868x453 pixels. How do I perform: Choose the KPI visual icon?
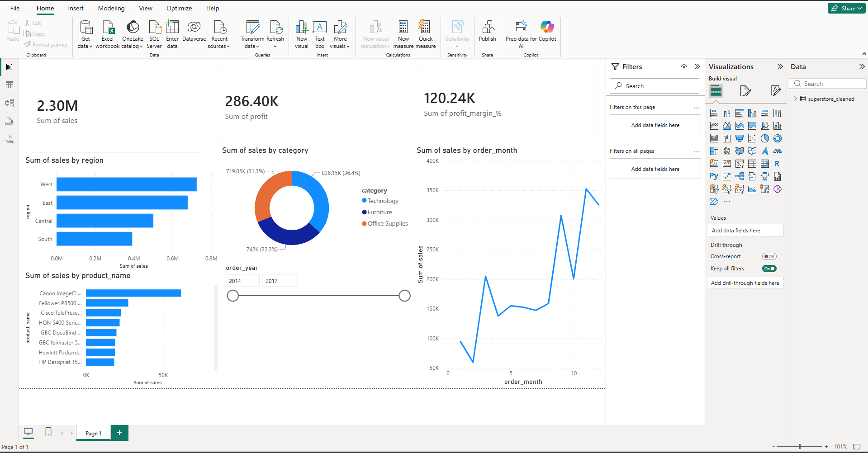tap(727, 164)
